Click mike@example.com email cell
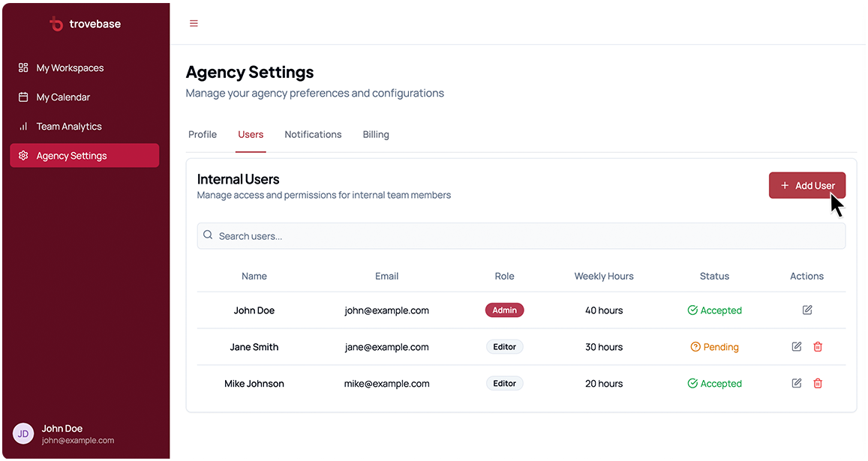 coord(386,384)
